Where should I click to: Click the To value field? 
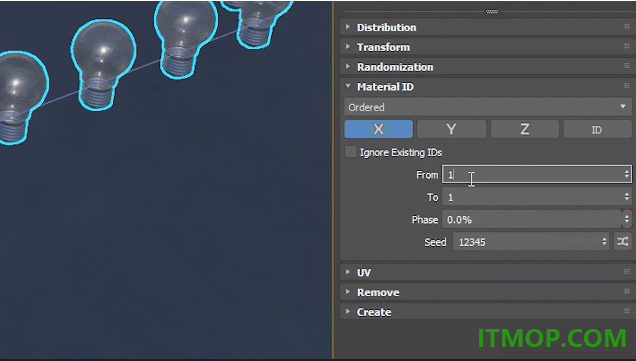[x=537, y=197]
